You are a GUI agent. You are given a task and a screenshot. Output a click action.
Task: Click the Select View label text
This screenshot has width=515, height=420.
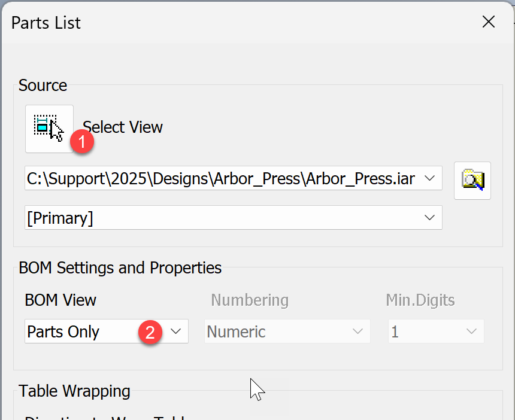coord(122,126)
